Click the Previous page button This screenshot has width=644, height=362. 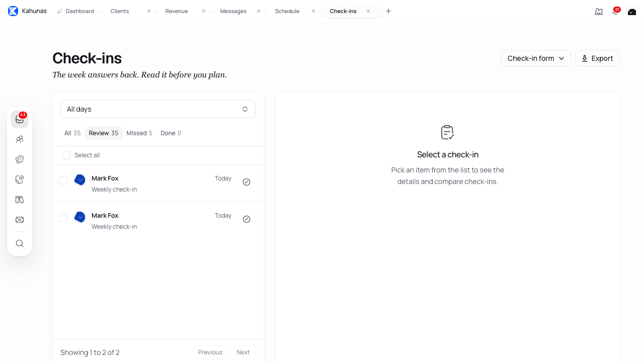point(210,352)
